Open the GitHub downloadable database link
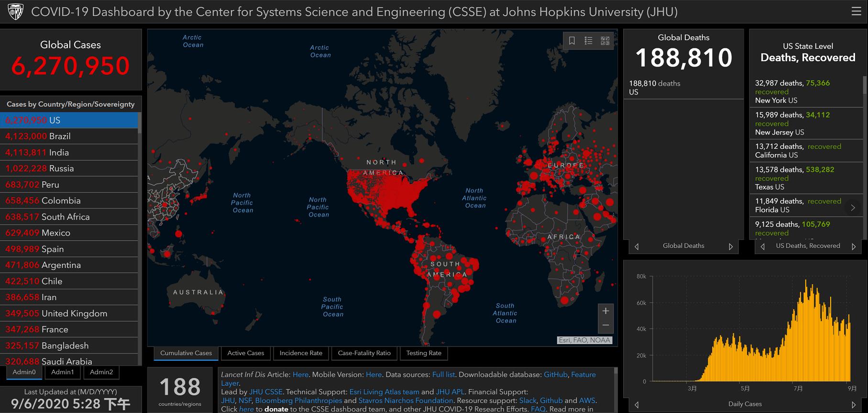Viewport: 868px width, 413px height. click(x=556, y=375)
